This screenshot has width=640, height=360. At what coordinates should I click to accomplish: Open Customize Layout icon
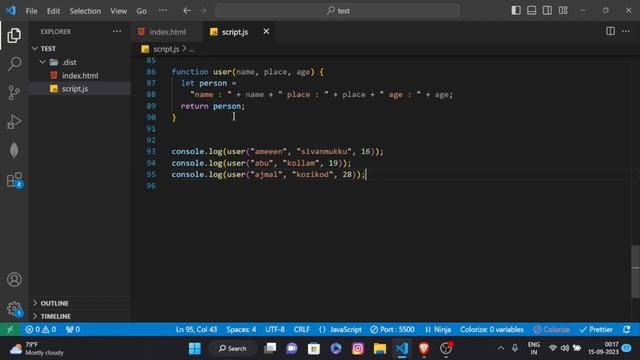click(x=563, y=11)
